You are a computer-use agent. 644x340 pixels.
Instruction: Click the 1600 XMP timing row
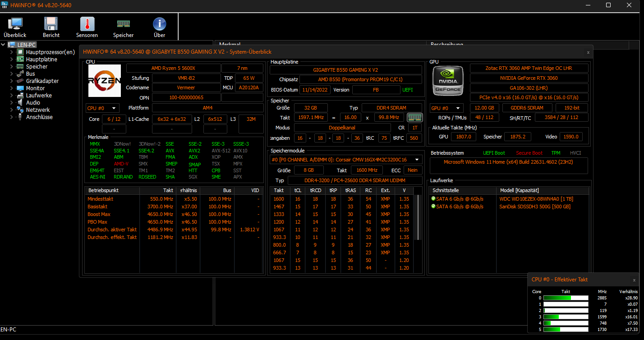[x=343, y=199]
